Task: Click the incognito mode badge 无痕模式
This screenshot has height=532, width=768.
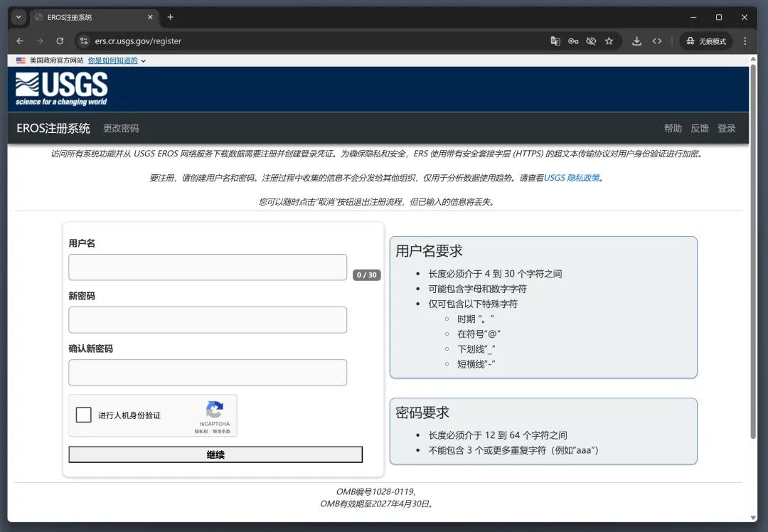Action: 706,41
